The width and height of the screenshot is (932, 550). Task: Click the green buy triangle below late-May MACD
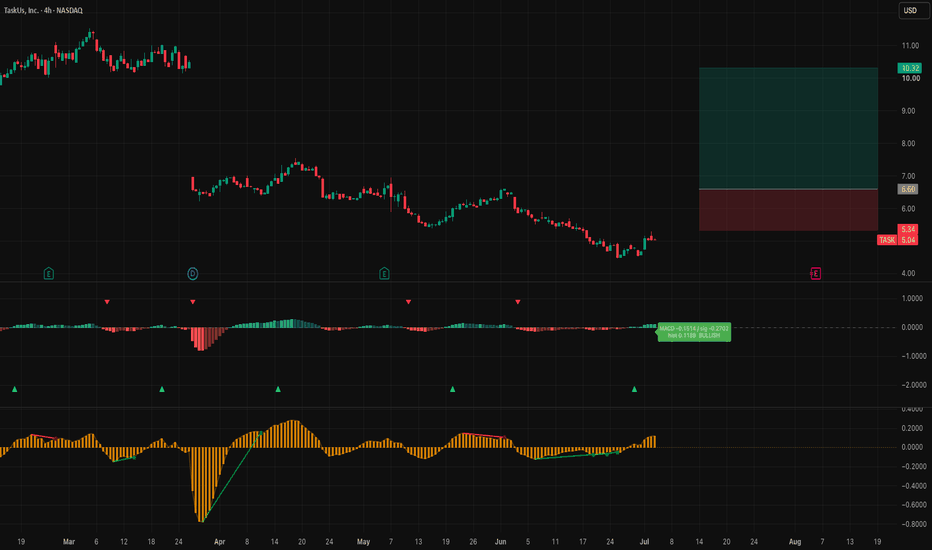[452, 389]
